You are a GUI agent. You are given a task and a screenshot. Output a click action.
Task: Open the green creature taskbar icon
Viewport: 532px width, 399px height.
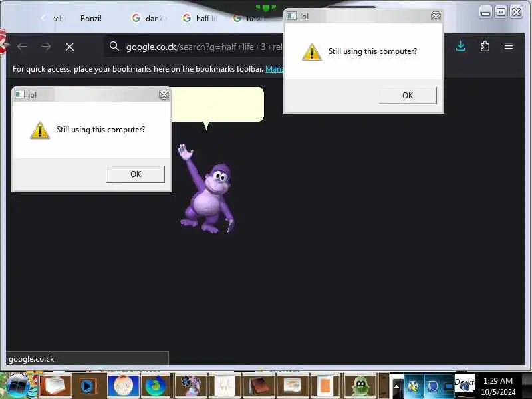(x=360, y=386)
